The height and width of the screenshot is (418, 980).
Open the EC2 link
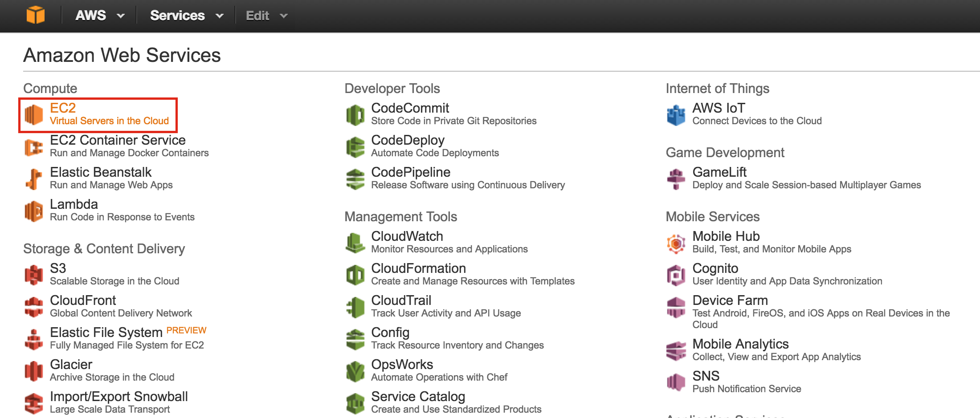click(63, 108)
